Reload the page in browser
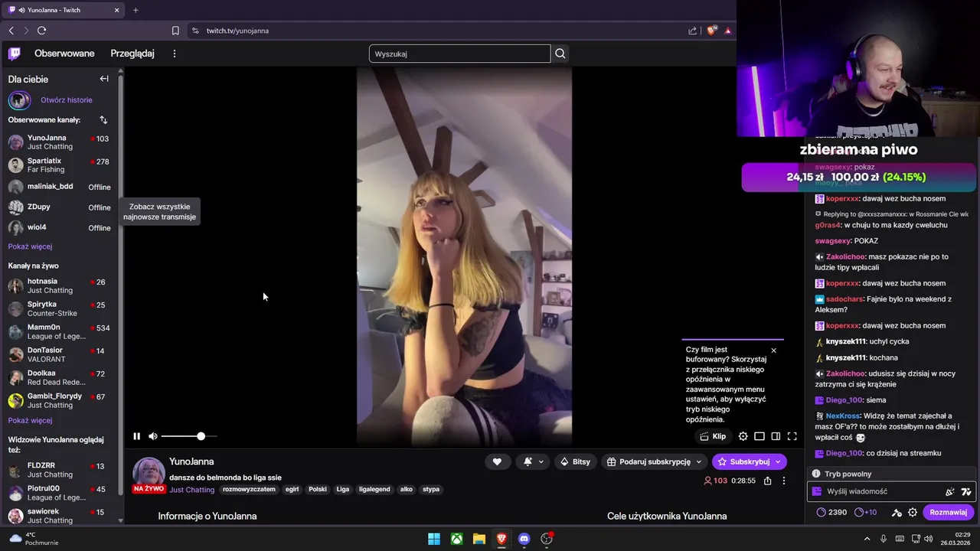 click(41, 31)
